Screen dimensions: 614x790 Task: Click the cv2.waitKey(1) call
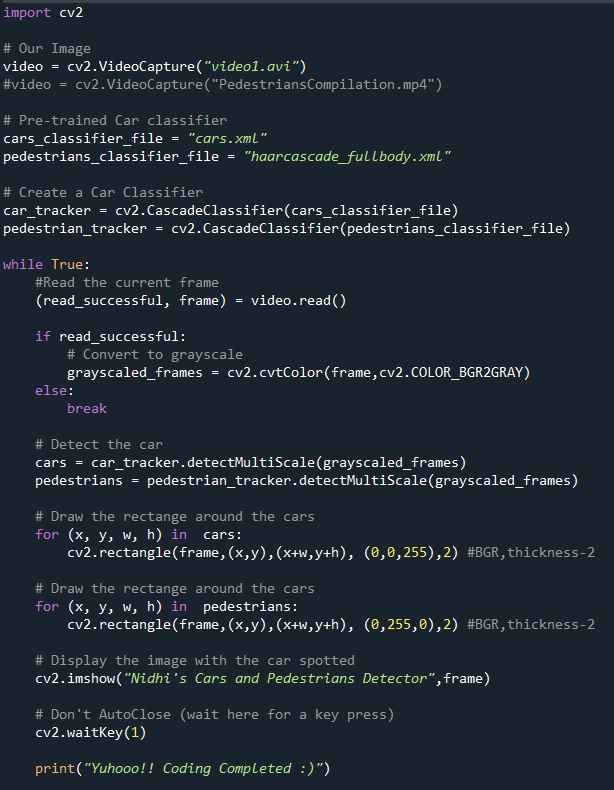click(91, 733)
